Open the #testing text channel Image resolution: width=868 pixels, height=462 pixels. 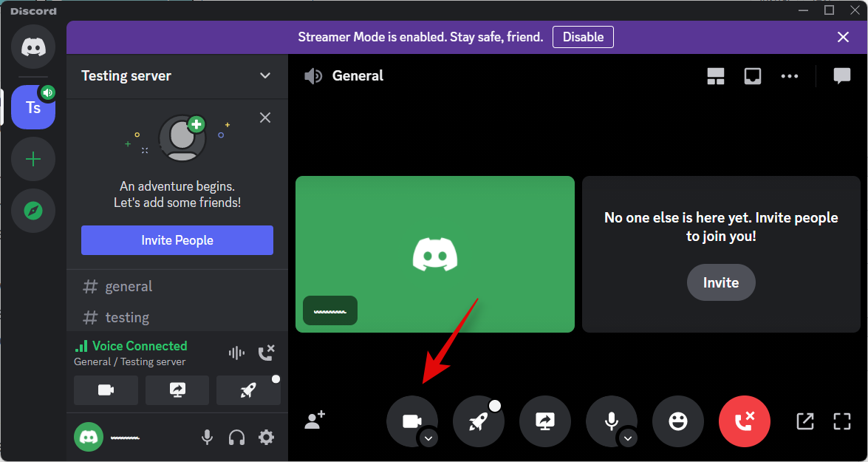point(127,318)
